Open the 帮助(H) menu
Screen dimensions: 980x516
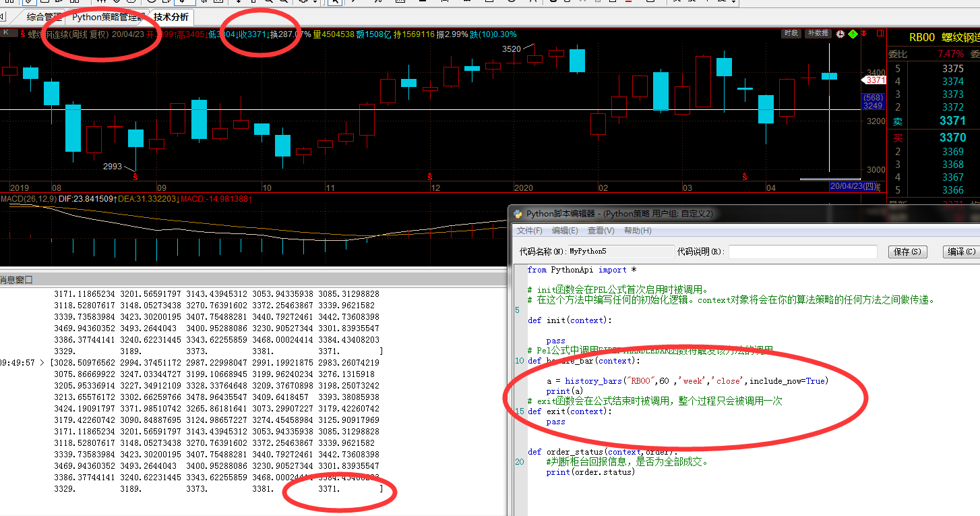pos(637,231)
